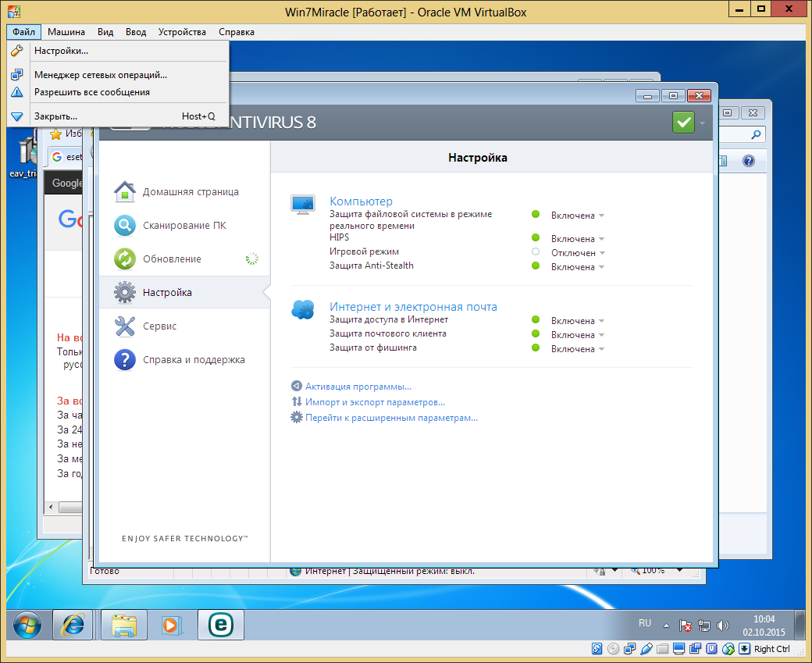Click the Action Center flag tray icon
The width and height of the screenshot is (812, 663).
coord(686,626)
